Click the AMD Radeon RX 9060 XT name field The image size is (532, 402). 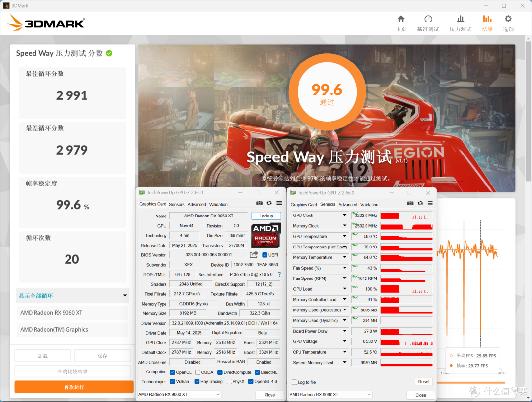click(x=208, y=216)
